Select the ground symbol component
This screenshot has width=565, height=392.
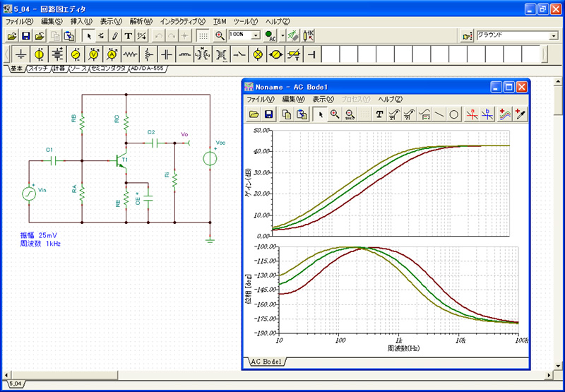(x=21, y=54)
